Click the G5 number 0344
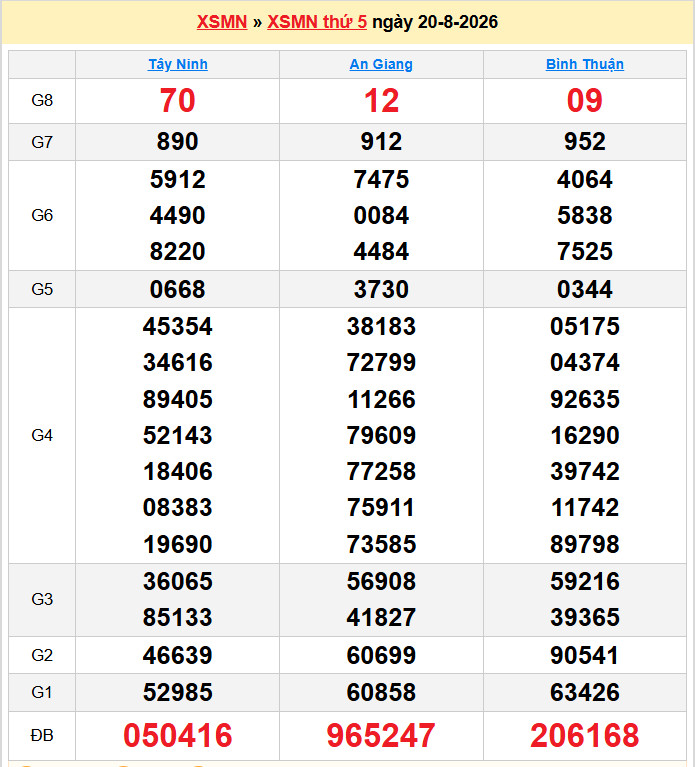 (584, 289)
